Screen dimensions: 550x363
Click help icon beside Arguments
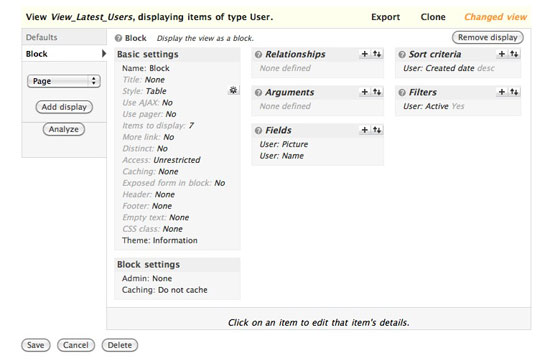tap(259, 93)
